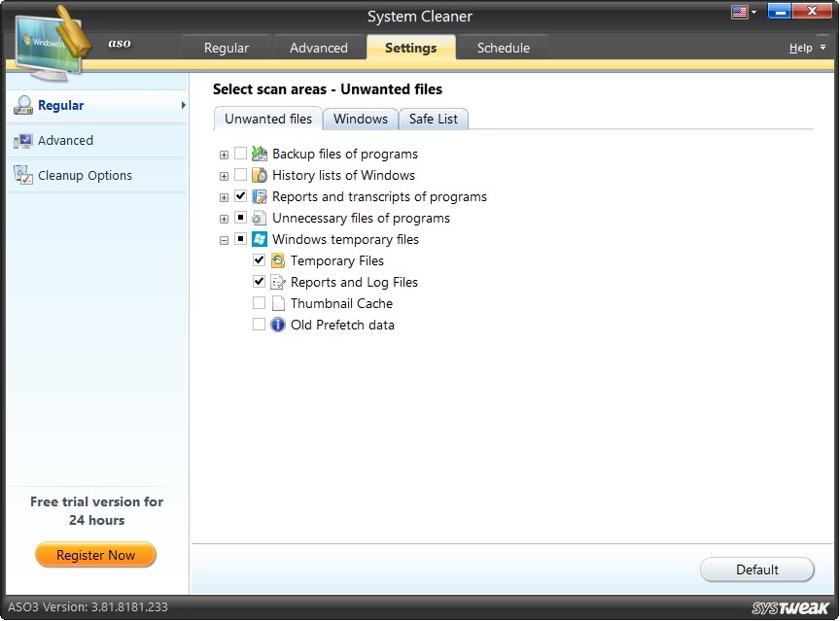
Task: Click the Register Now button
Action: tap(95, 555)
